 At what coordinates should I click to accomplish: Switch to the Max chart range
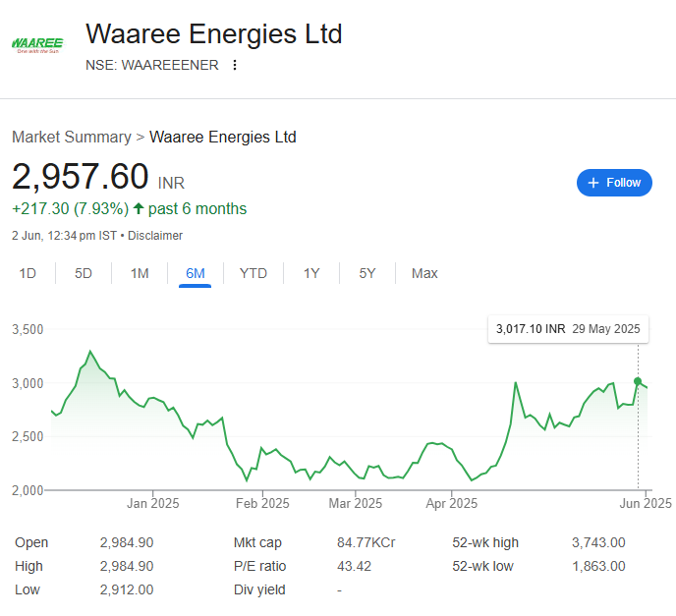tap(424, 273)
